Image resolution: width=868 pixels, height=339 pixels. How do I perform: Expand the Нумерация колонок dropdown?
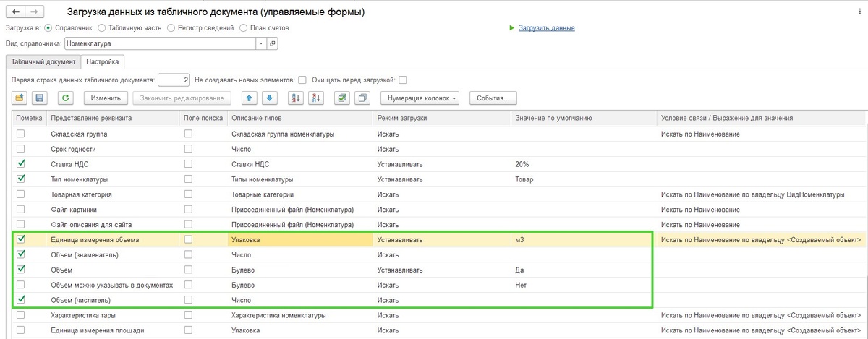click(x=422, y=98)
